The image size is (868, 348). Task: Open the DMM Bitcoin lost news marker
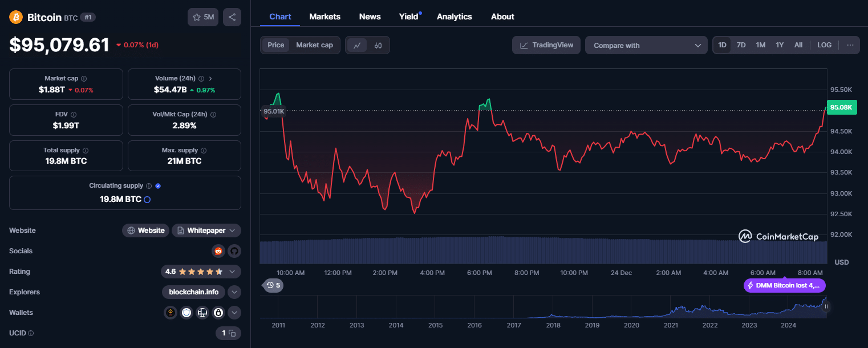coord(785,285)
